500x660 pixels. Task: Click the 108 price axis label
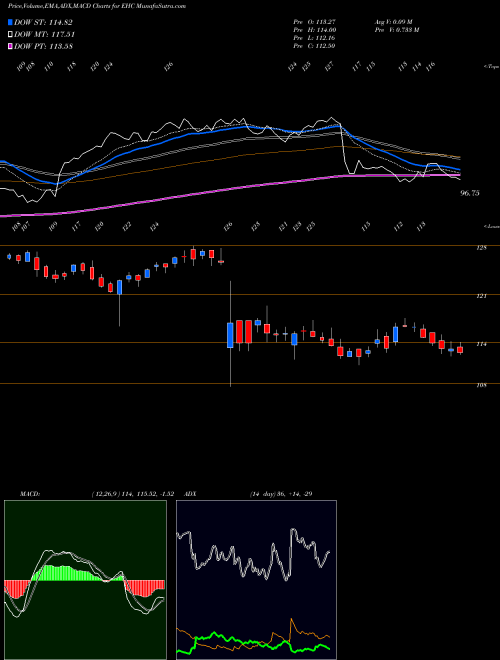click(x=482, y=385)
